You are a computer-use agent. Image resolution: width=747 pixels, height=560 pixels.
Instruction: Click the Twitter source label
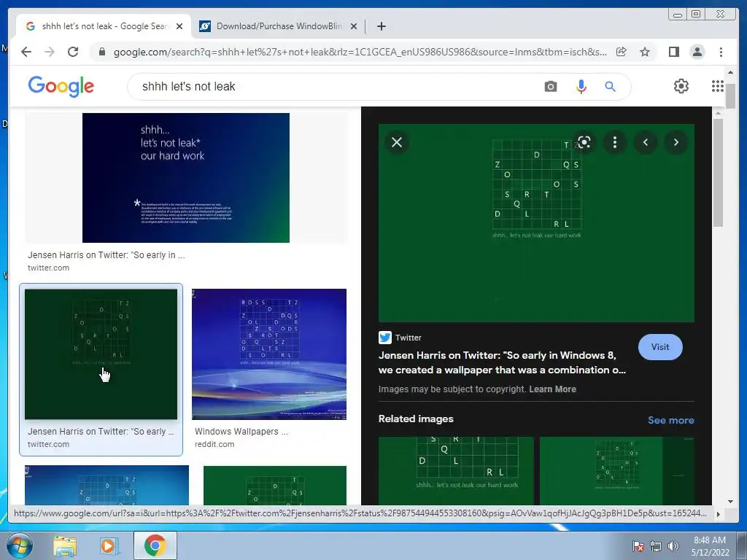[409, 338]
